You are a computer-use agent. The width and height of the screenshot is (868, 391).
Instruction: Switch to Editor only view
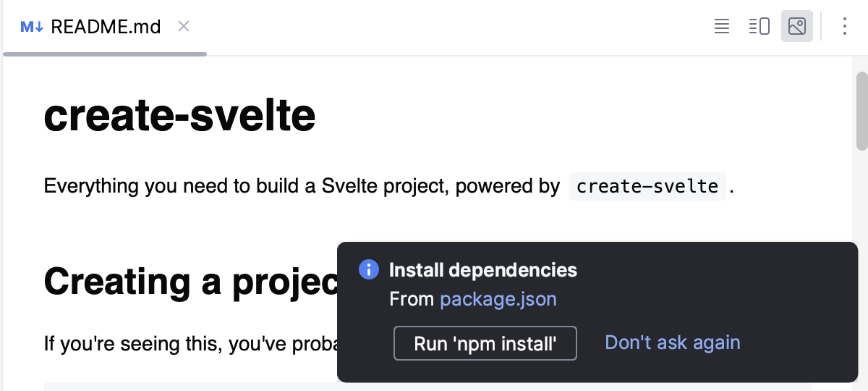(x=721, y=27)
